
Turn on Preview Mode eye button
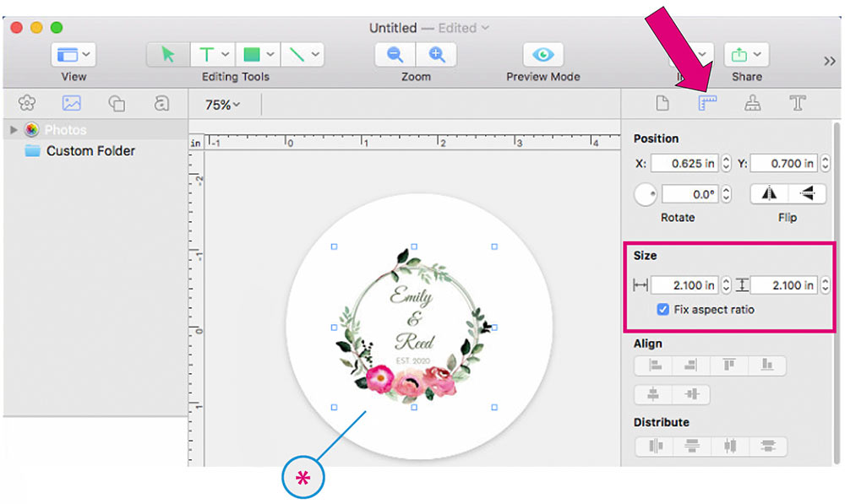[x=542, y=54]
